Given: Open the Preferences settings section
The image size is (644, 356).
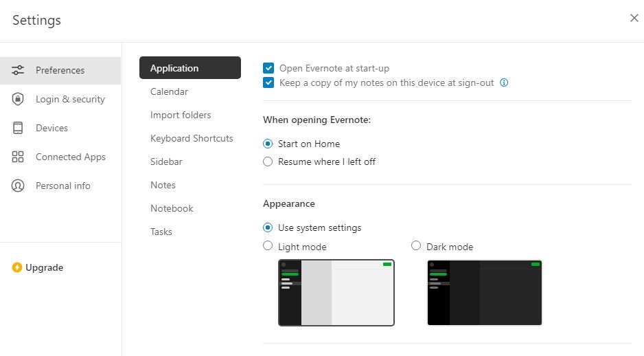Looking at the screenshot, I should coord(60,71).
